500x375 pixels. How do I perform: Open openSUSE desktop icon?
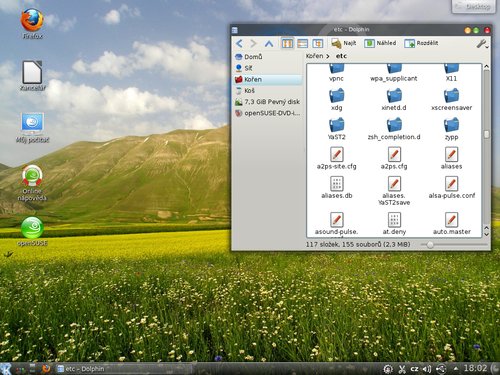32,232
